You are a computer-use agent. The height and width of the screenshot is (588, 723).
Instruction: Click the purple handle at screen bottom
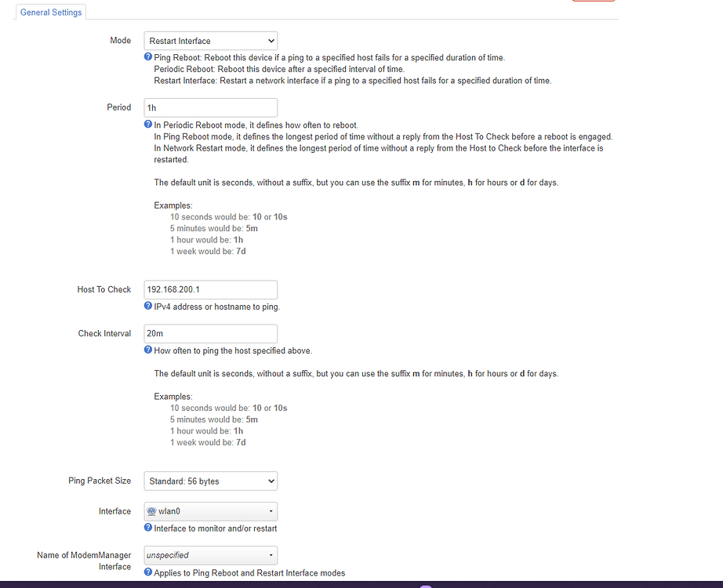[425, 586]
